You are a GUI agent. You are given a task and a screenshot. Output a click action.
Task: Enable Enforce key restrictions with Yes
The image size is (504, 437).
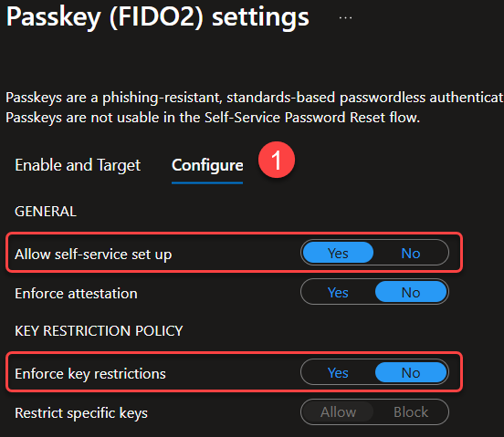[338, 372]
